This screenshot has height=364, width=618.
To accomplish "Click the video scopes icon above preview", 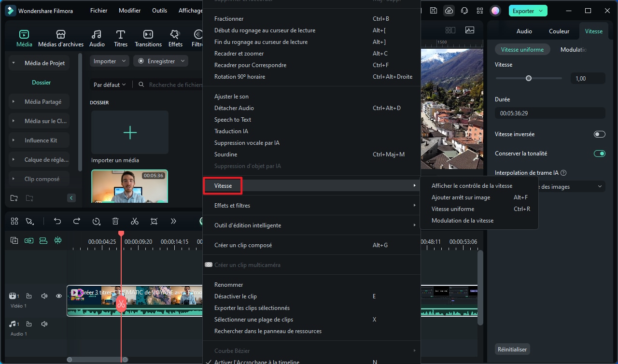I will point(470,30).
